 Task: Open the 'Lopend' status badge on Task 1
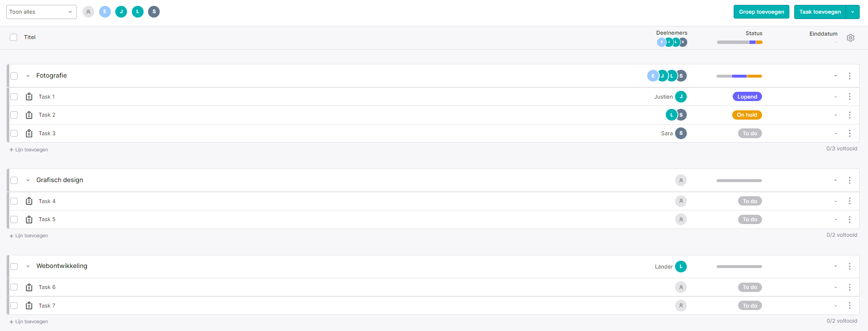747,97
